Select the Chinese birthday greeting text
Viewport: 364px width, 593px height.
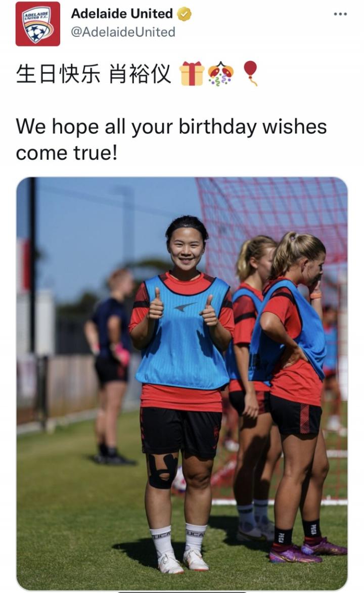click(x=94, y=73)
